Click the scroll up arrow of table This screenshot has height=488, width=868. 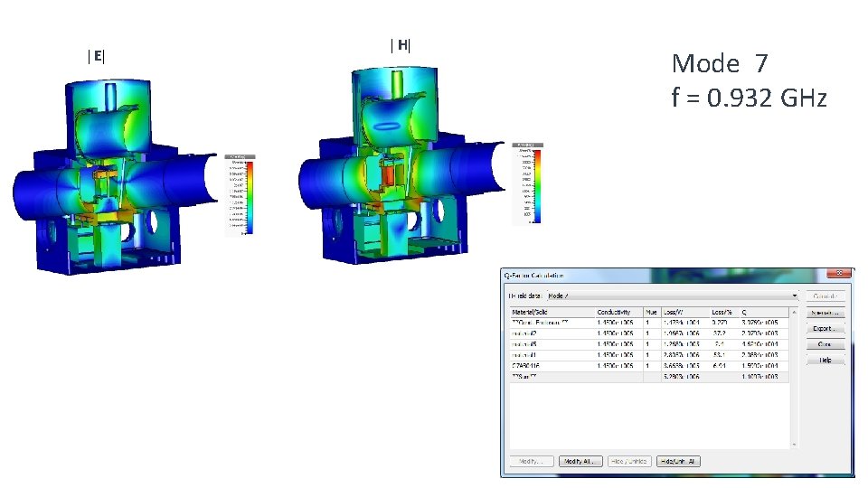pyautogui.click(x=795, y=313)
